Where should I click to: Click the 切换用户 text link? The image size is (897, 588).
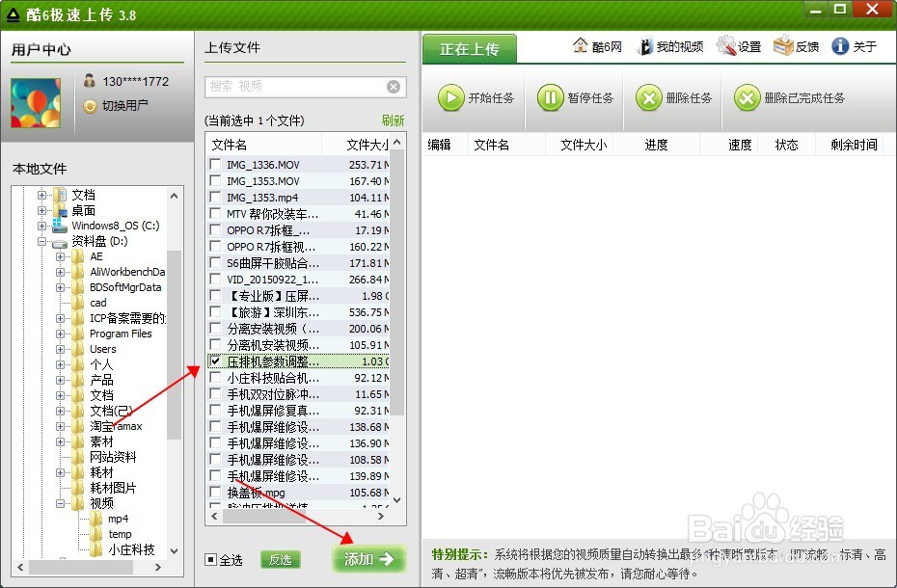point(125,106)
